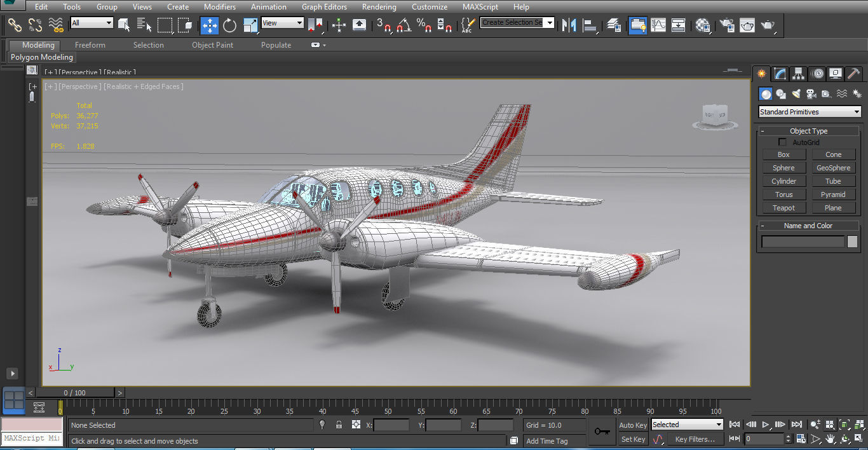Collapse the Name and Color rollout
This screenshot has width=868, height=450.
(808, 226)
